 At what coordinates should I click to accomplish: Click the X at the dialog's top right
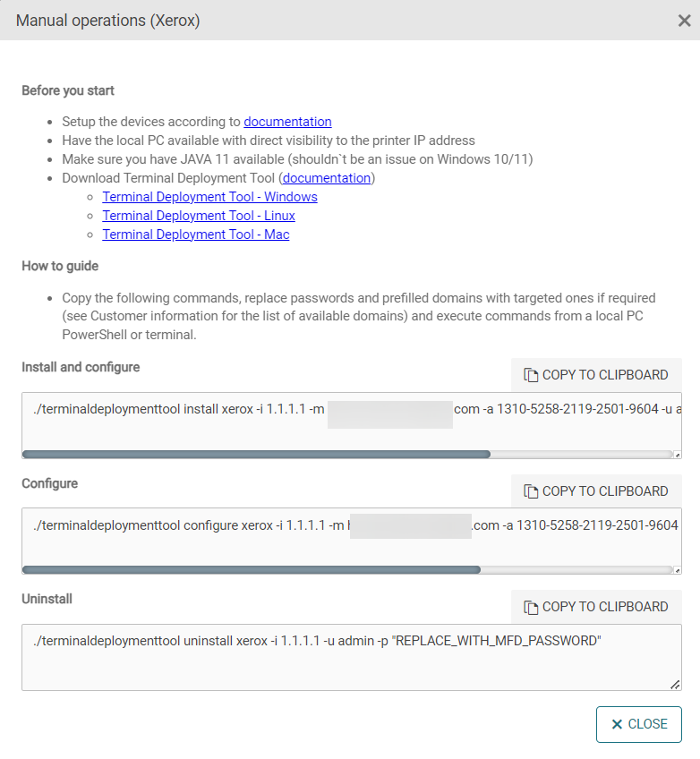click(684, 20)
